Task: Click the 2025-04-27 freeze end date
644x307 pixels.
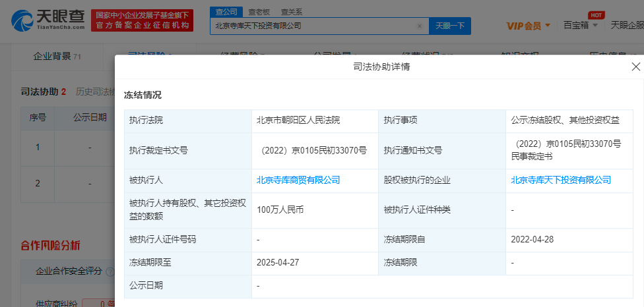Action: click(x=278, y=262)
